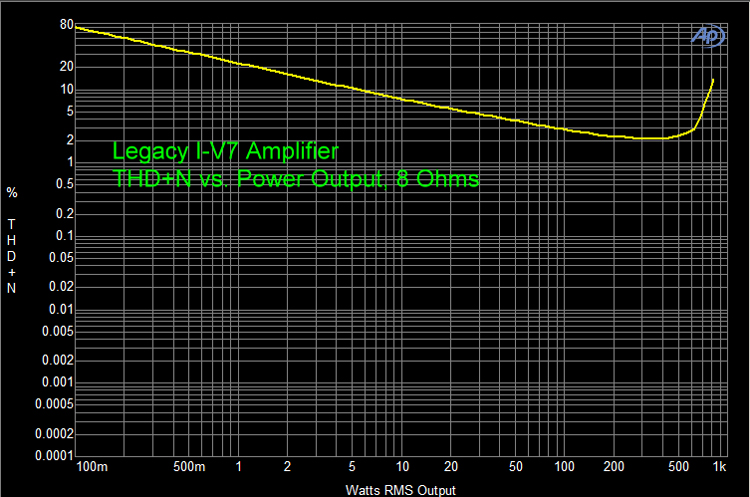Click the '0.001' y-axis tick label
This screenshot has width=750, height=497.
point(57,382)
